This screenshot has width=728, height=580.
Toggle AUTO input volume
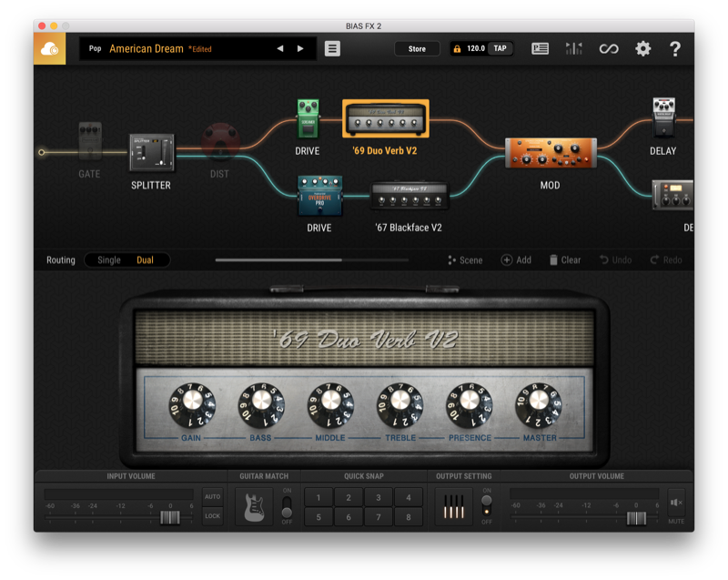tap(213, 496)
